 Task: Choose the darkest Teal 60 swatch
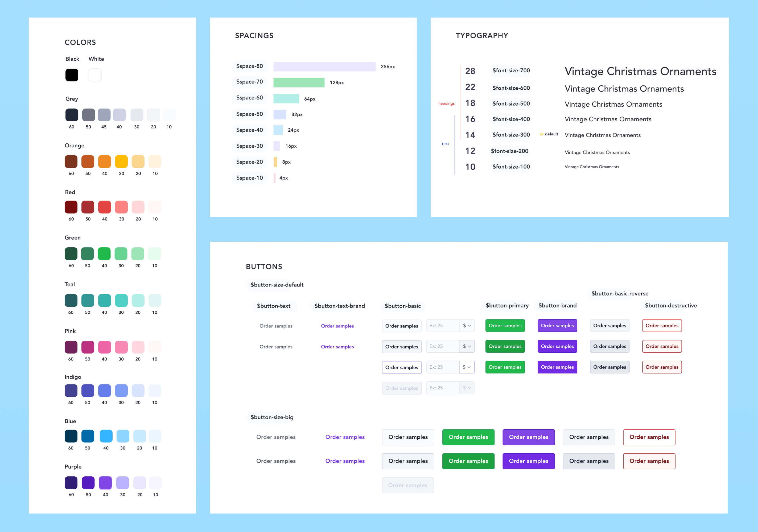(x=71, y=300)
